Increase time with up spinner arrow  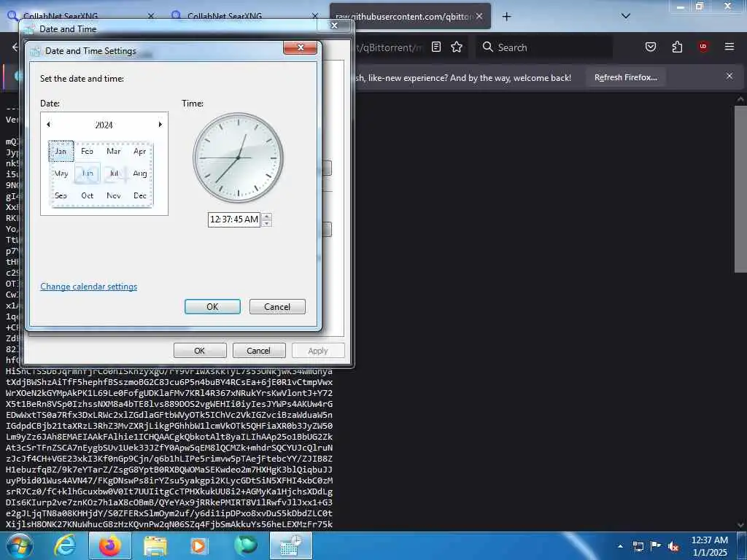pyautogui.click(x=267, y=216)
